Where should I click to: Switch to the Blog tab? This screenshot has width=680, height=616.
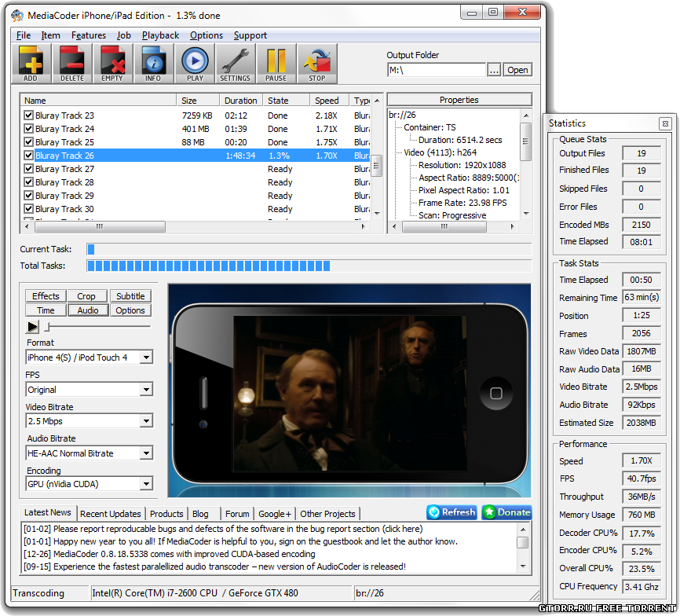click(200, 514)
